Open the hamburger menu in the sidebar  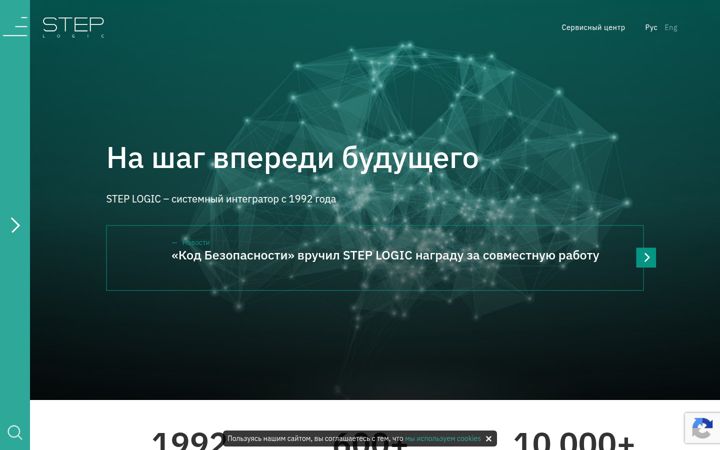click(15, 27)
